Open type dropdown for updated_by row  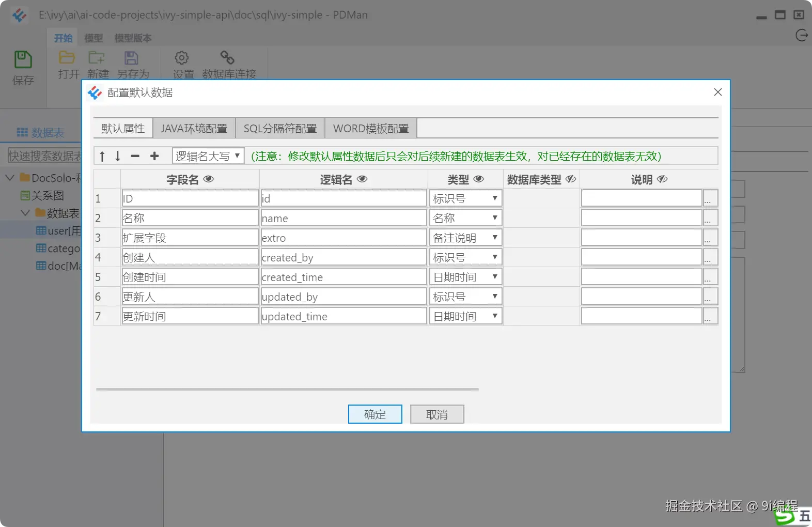point(465,297)
